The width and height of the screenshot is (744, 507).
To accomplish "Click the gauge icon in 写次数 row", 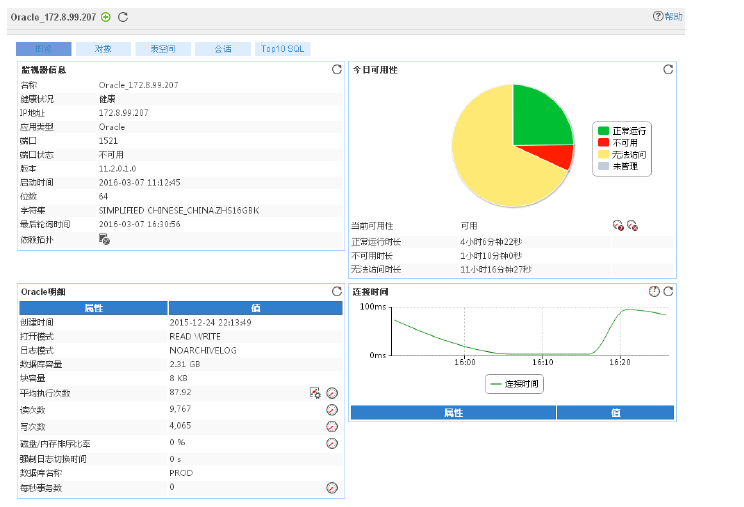I will point(332,426).
